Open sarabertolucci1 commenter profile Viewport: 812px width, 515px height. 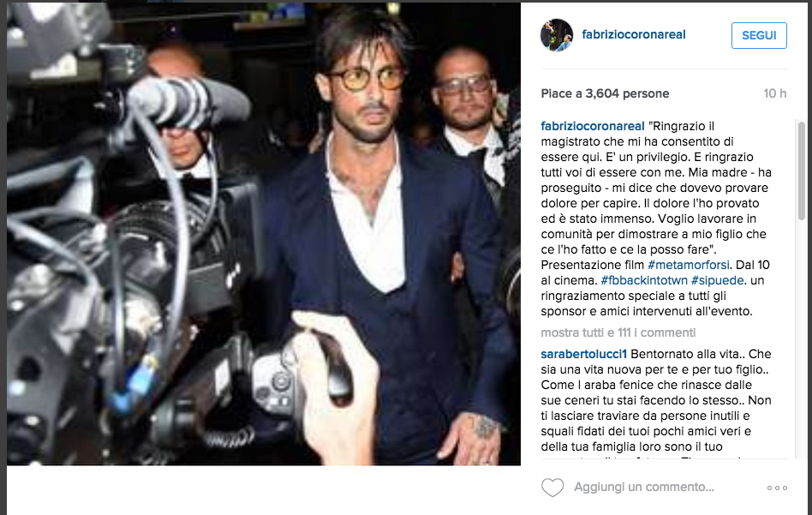(x=583, y=354)
